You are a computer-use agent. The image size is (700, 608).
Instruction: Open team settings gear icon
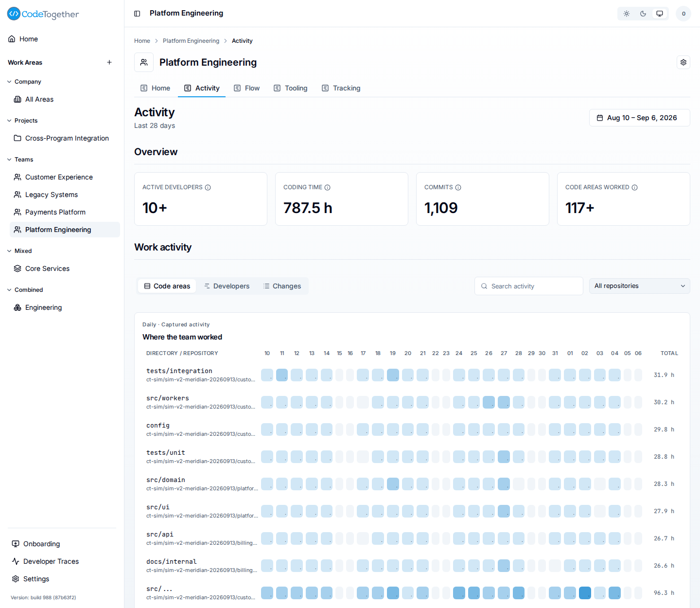click(x=683, y=62)
